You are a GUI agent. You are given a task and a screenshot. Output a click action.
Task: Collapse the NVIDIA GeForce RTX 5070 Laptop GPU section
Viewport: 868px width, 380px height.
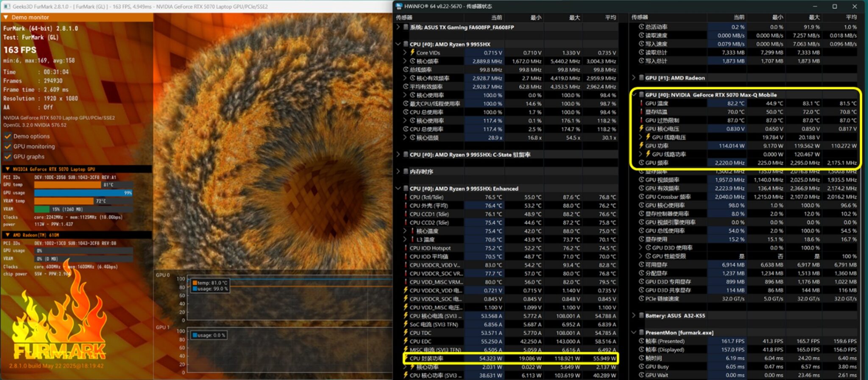(7, 169)
